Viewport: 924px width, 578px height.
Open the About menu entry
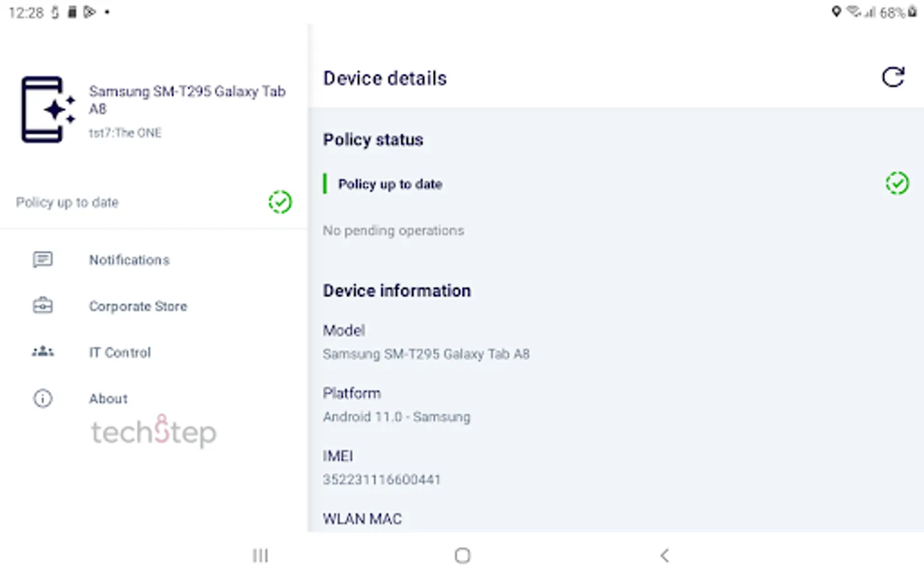[x=108, y=399]
